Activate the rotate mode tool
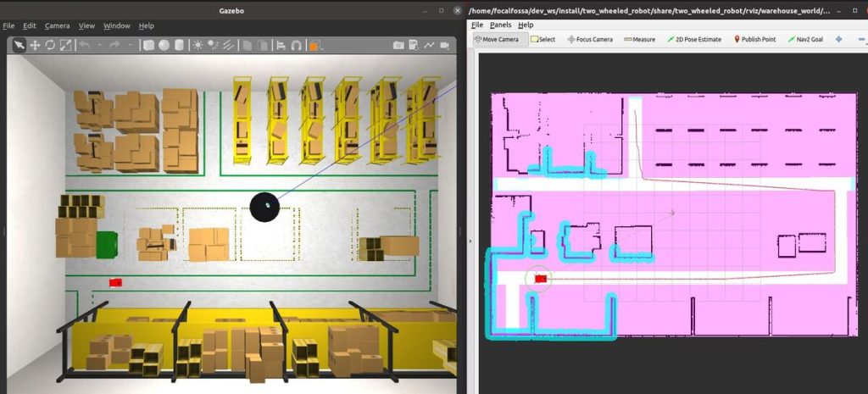This screenshot has height=394, width=868. [x=50, y=45]
